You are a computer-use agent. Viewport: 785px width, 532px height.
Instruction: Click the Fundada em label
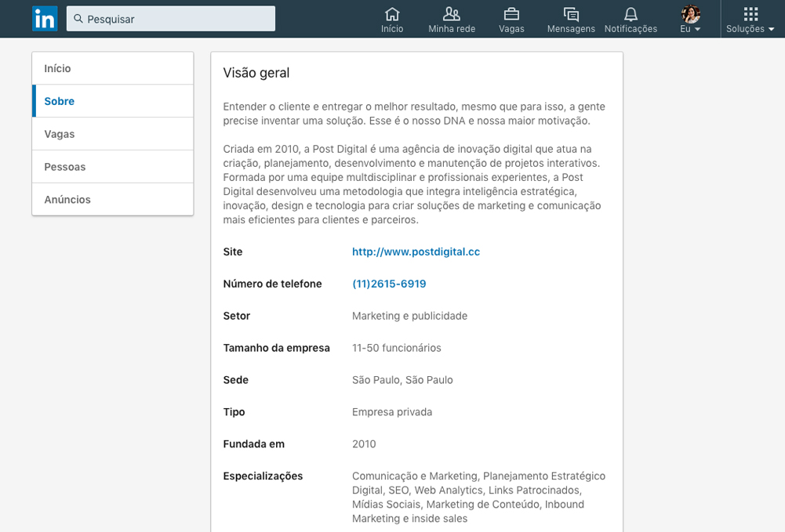tap(254, 444)
